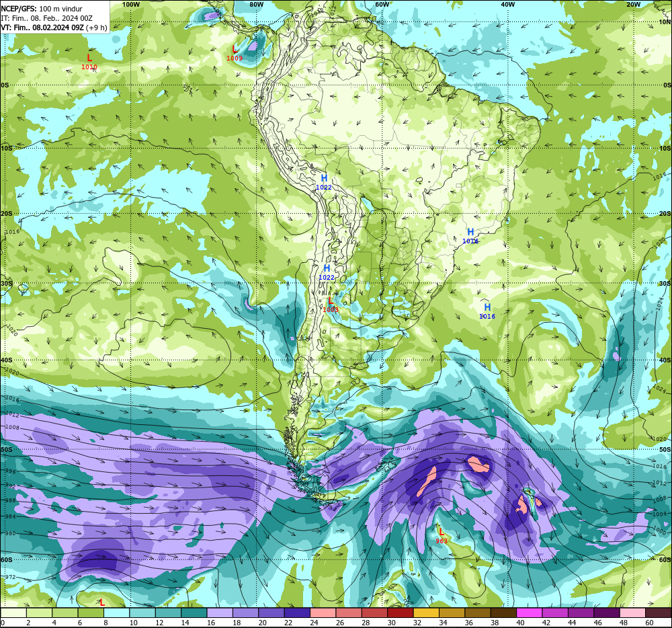Click the dark teal 14–16 legend swatch

click(194, 613)
